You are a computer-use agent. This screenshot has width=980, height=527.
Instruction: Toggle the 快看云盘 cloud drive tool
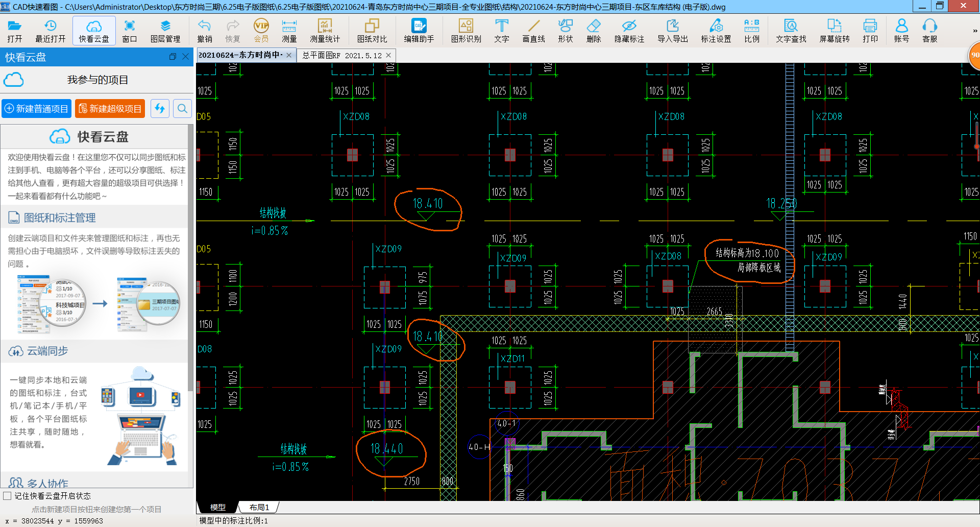pyautogui.click(x=94, y=31)
